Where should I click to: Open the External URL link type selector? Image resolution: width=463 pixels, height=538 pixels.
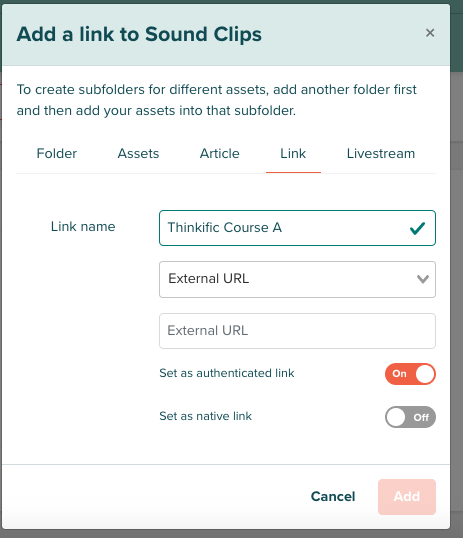tap(297, 279)
